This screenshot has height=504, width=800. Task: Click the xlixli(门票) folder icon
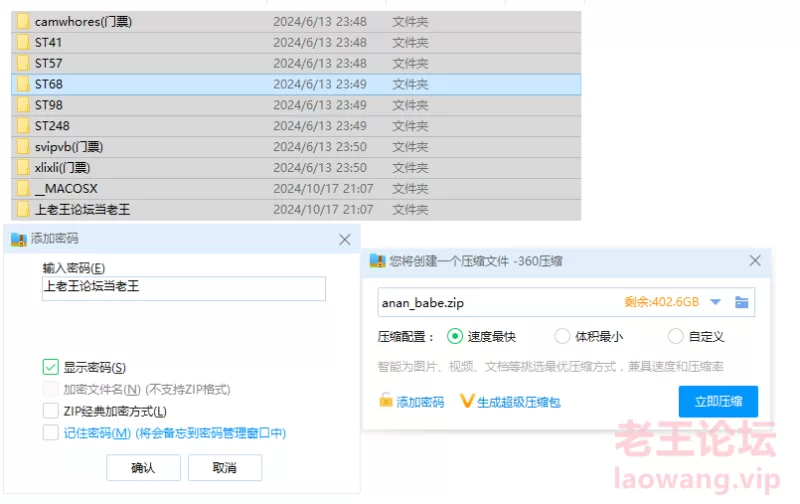(x=23, y=167)
